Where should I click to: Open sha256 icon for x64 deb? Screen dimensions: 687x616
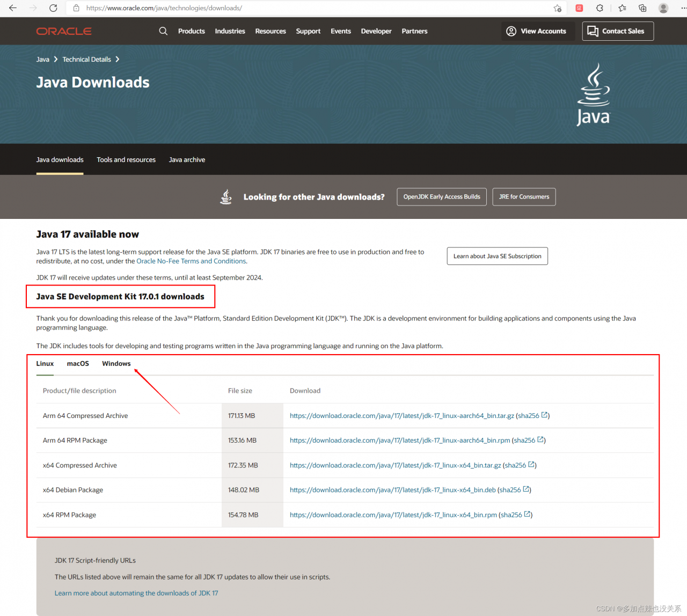(526, 489)
